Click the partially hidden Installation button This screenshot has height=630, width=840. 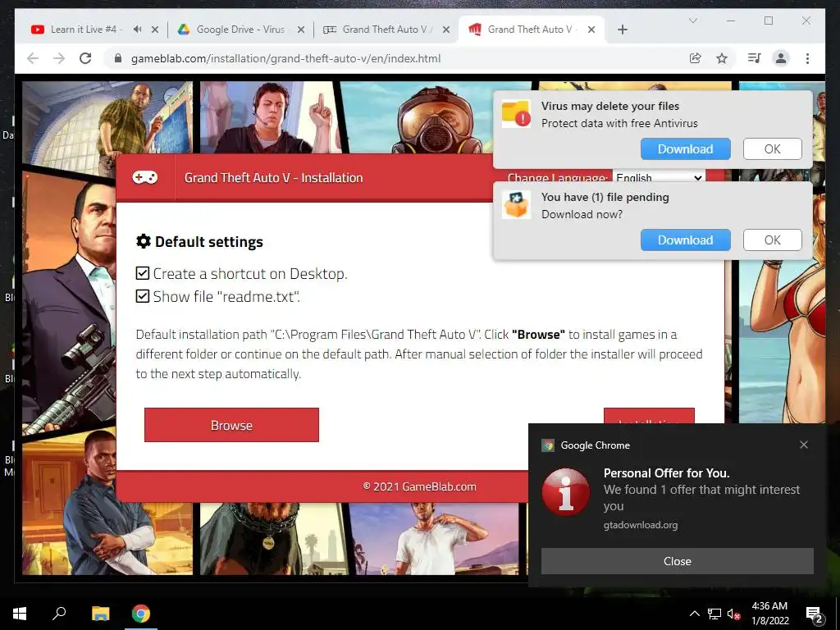(649, 416)
